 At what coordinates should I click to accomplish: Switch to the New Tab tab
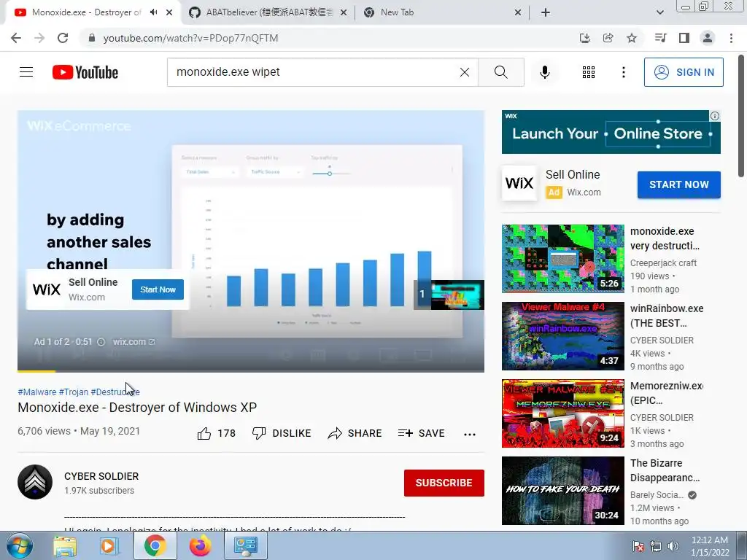click(441, 12)
